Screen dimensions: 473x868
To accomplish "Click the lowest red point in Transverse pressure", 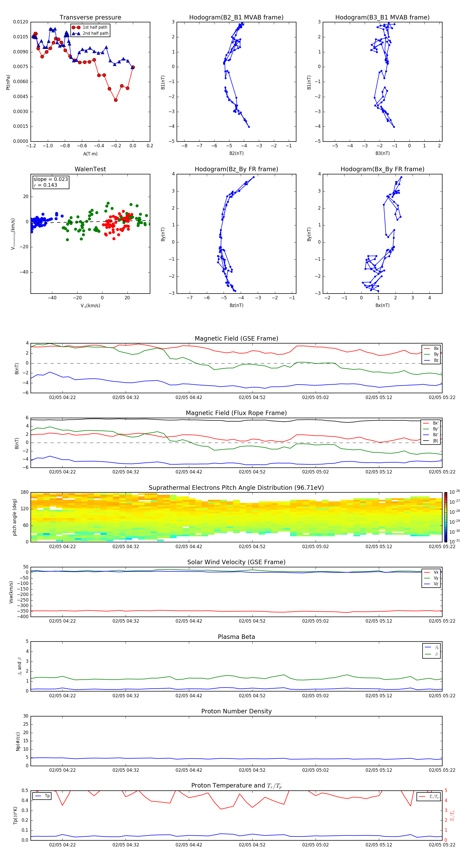I will pos(116,100).
